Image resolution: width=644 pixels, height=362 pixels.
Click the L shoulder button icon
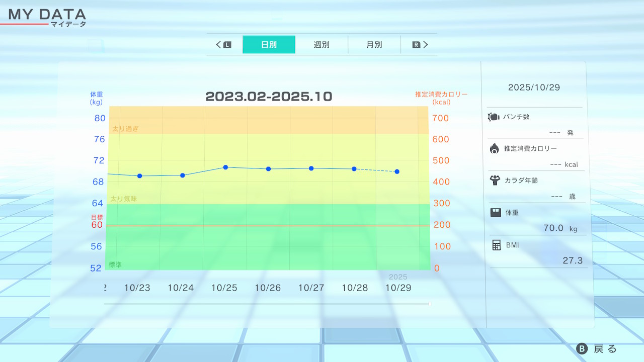point(227,45)
